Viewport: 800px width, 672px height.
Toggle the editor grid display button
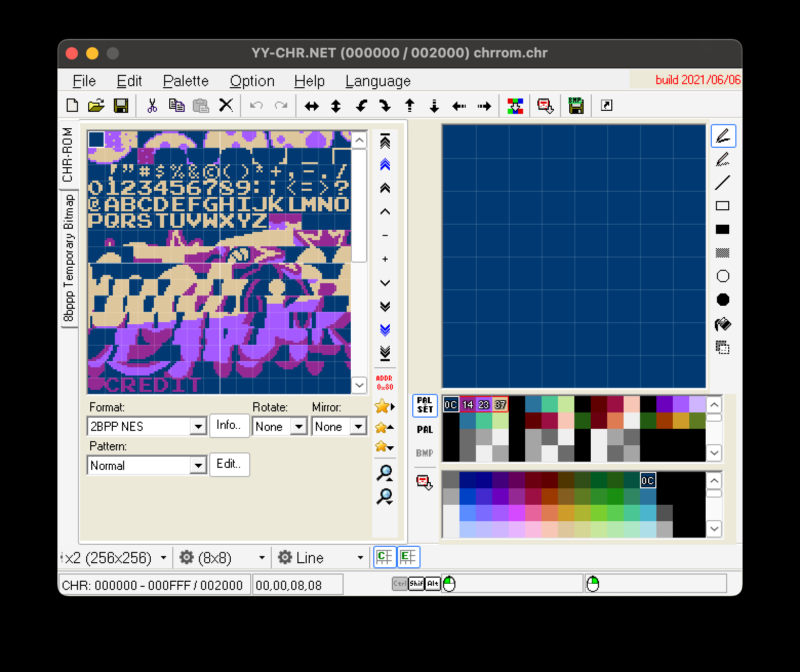[408, 557]
